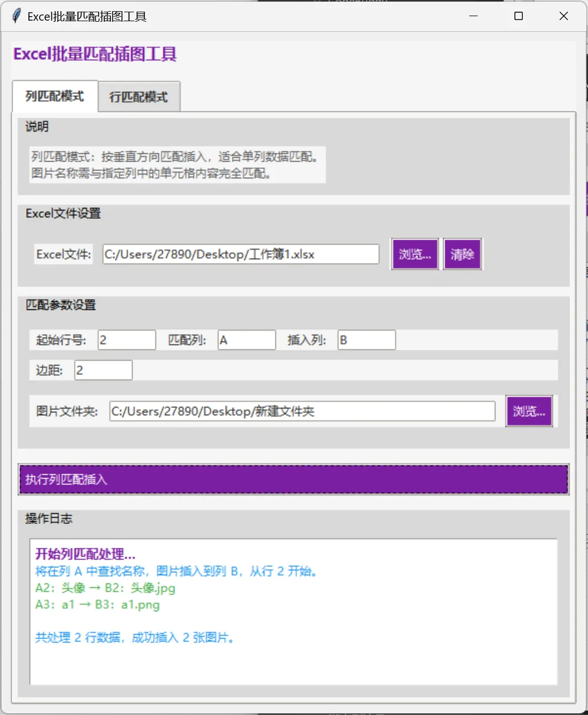Image resolution: width=588 pixels, height=715 pixels.
Task: Maximize the tool window
Action: (518, 16)
